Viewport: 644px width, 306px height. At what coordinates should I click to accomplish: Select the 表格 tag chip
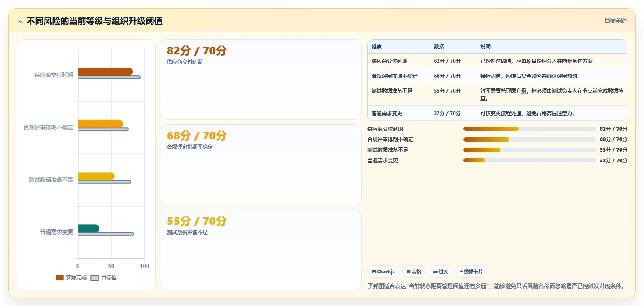[413, 272]
